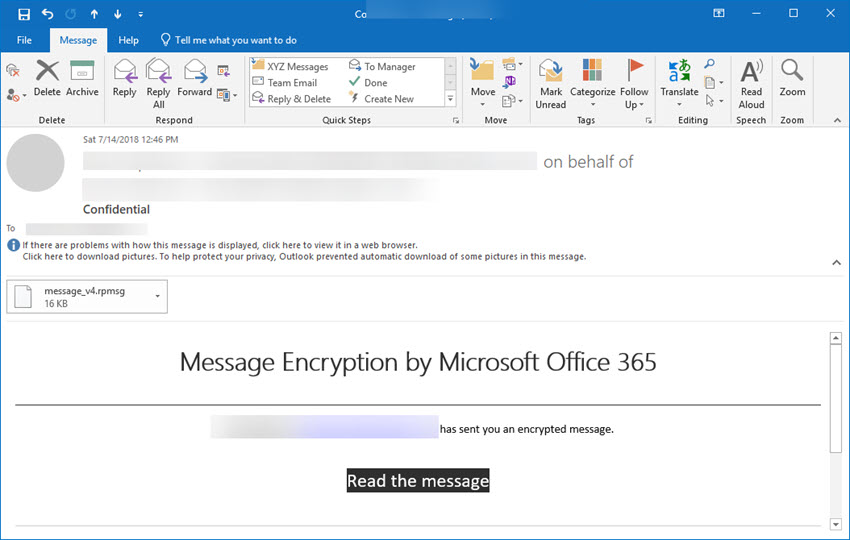Screen dimensions: 850x540
Task: Archive this email message
Action: click(82, 77)
